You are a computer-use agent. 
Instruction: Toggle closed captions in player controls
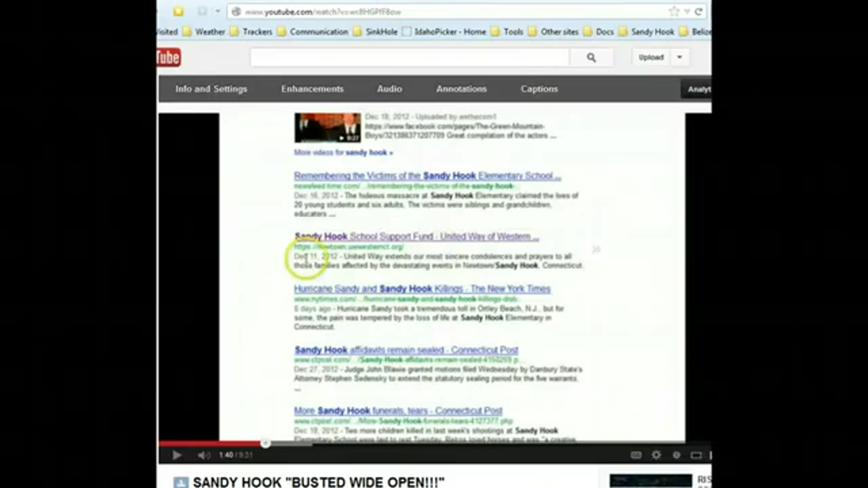[x=636, y=455]
